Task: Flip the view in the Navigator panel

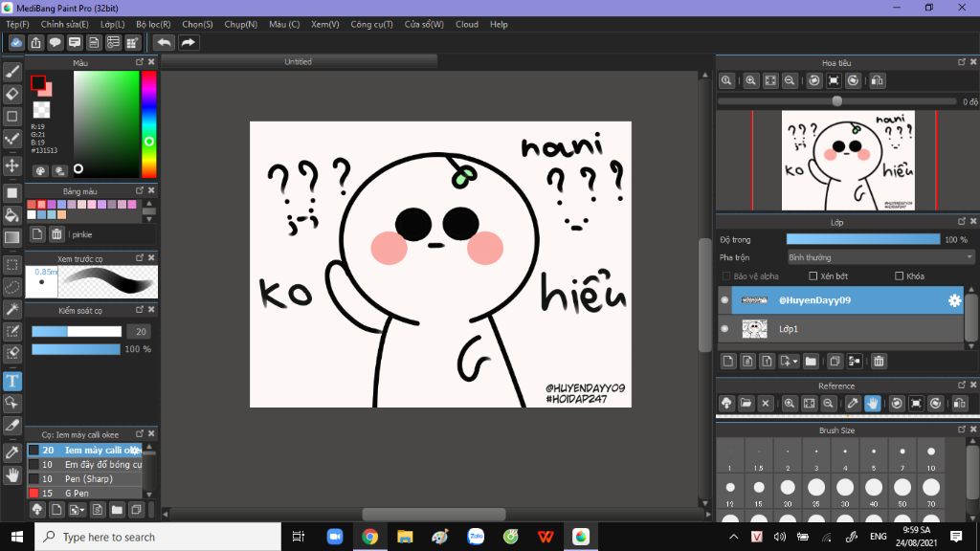Action: (878, 81)
